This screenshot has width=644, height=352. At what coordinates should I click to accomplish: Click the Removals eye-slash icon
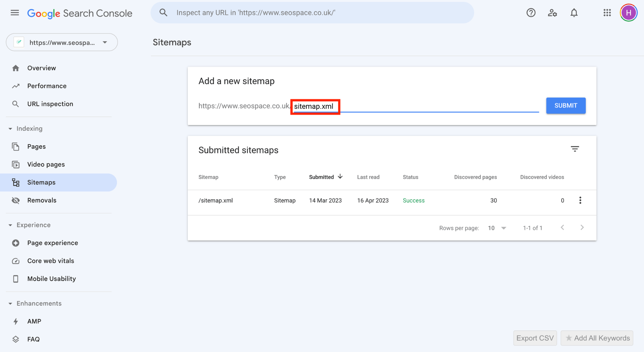[15, 200]
